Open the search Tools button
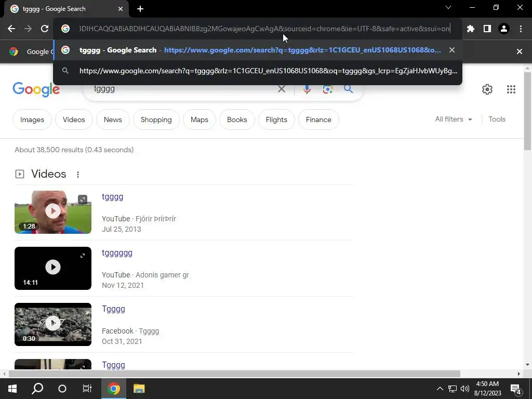This screenshot has width=532, height=399. [497, 119]
